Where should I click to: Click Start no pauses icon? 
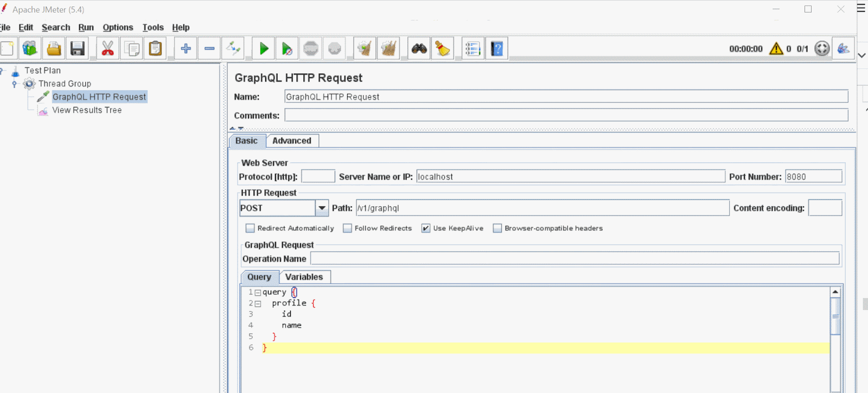pyautogui.click(x=288, y=49)
